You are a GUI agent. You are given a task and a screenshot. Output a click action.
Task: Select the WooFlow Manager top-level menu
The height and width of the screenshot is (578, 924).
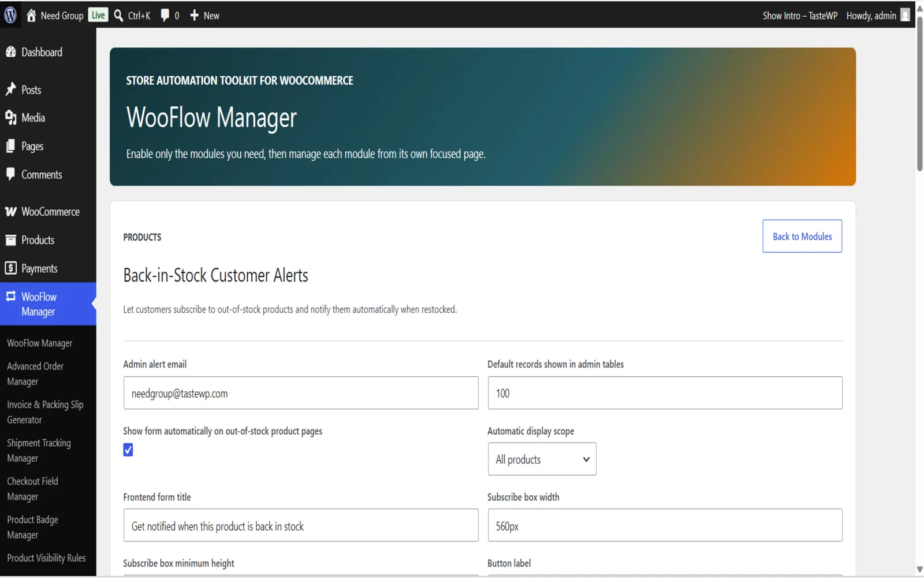pyautogui.click(x=48, y=304)
